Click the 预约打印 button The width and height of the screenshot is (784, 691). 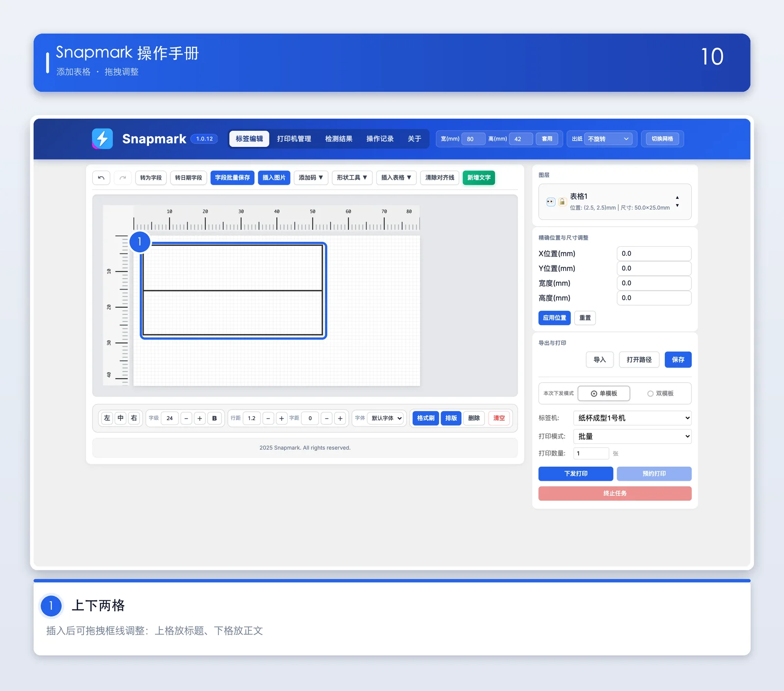tap(654, 474)
